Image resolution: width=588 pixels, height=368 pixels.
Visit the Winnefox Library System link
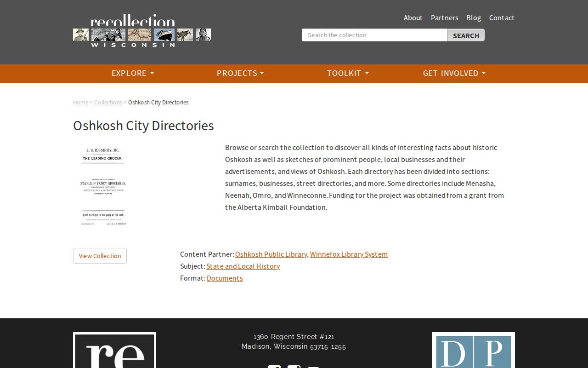(349, 254)
